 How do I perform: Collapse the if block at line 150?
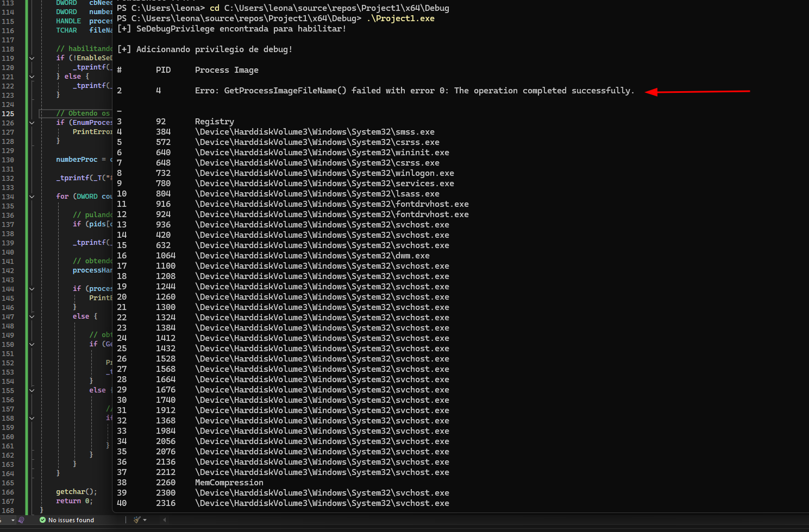[32, 344]
